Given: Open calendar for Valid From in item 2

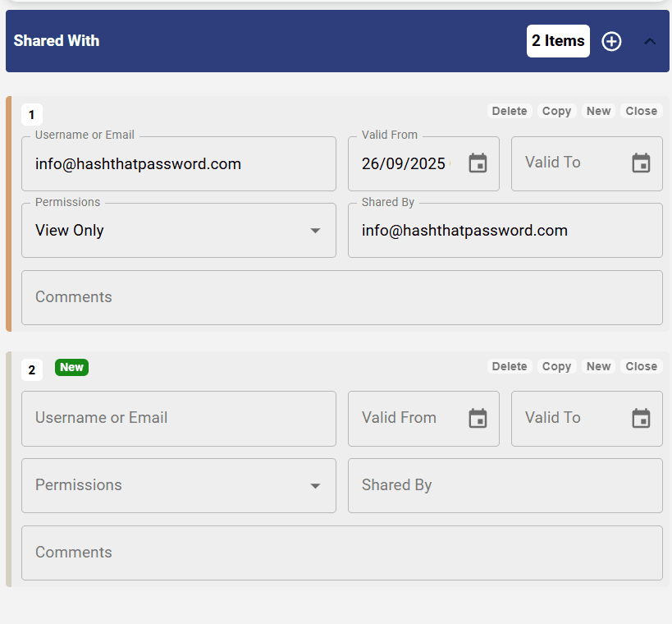Looking at the screenshot, I should pyautogui.click(x=478, y=419).
